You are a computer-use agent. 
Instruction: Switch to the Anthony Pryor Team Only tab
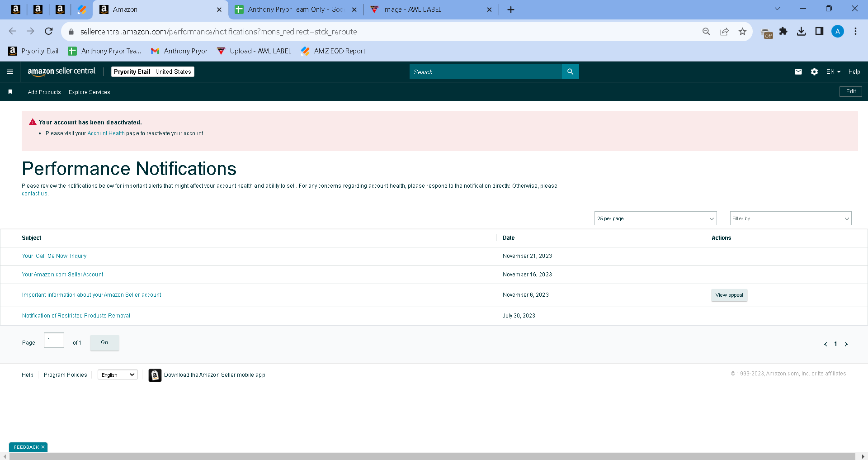[296, 9]
